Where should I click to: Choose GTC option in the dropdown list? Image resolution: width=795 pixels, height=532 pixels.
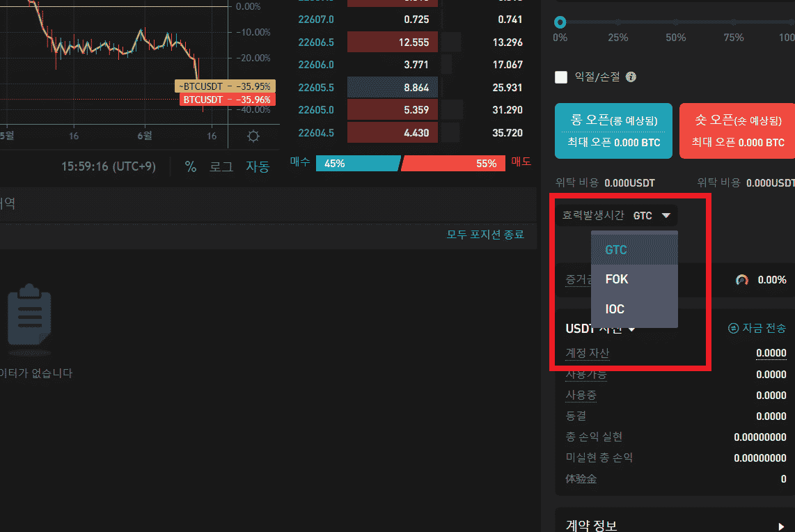point(616,250)
